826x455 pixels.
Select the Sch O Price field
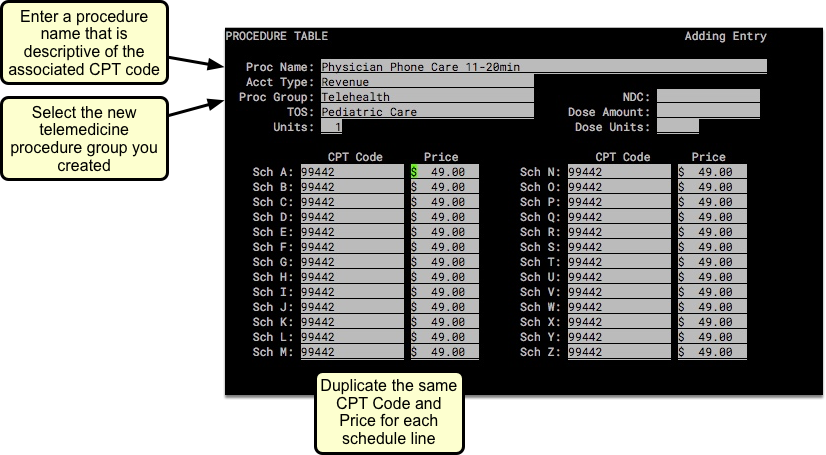(x=712, y=186)
